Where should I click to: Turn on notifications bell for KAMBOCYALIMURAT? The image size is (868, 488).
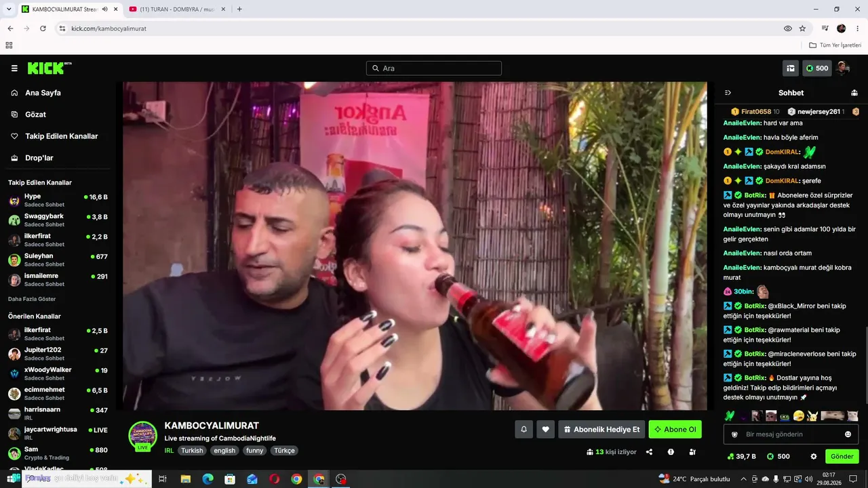click(x=524, y=430)
